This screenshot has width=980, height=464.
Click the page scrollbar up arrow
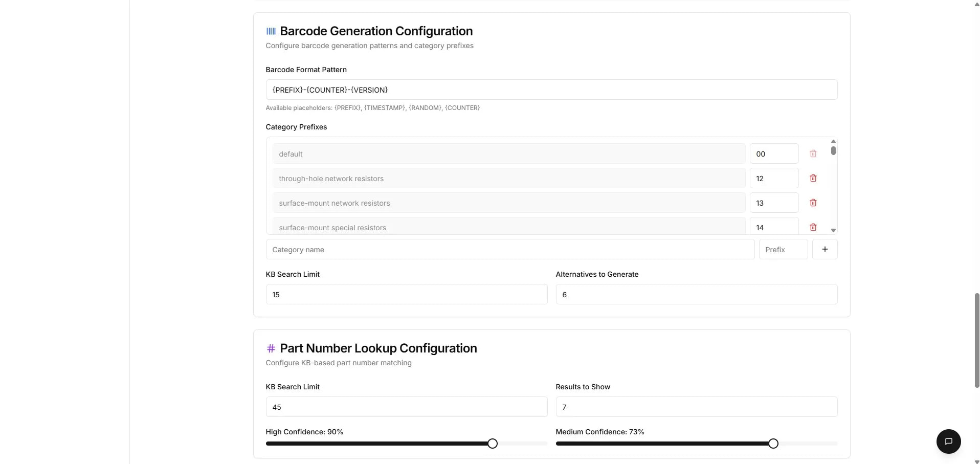click(977, 4)
